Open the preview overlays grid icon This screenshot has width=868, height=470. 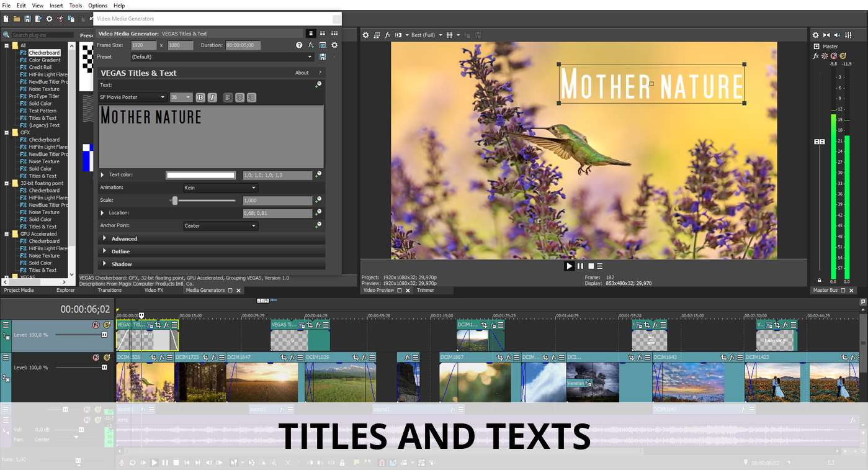click(450, 35)
